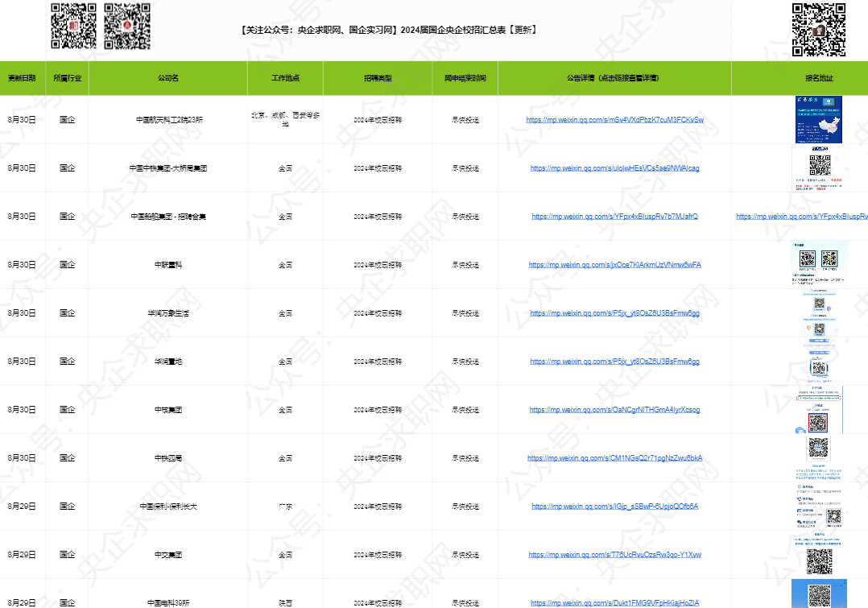Select the company cell 中国保利-保利长大
Image resolution: width=868 pixels, height=608 pixels.
coord(168,506)
